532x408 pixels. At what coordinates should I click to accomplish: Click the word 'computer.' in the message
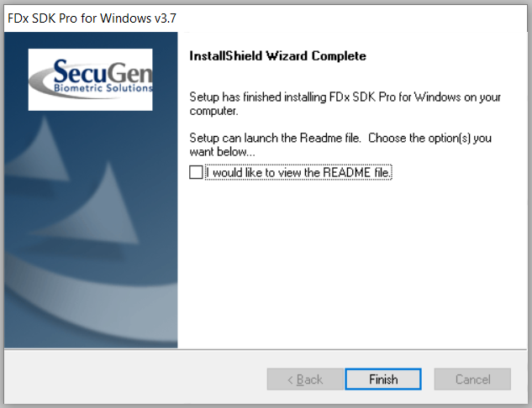(213, 111)
